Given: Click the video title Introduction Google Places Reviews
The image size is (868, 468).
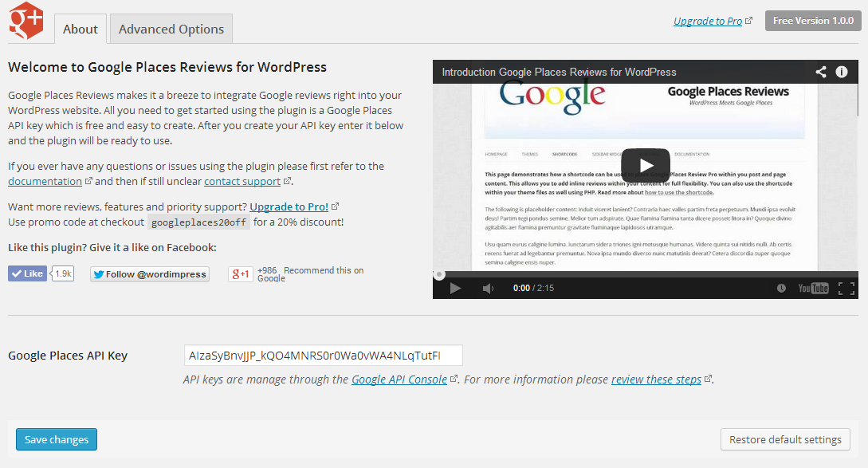Looking at the screenshot, I should pyautogui.click(x=559, y=72).
